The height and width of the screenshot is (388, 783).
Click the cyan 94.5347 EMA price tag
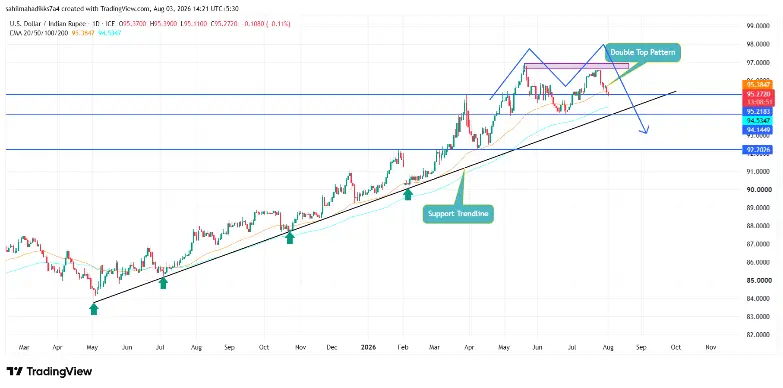point(759,120)
